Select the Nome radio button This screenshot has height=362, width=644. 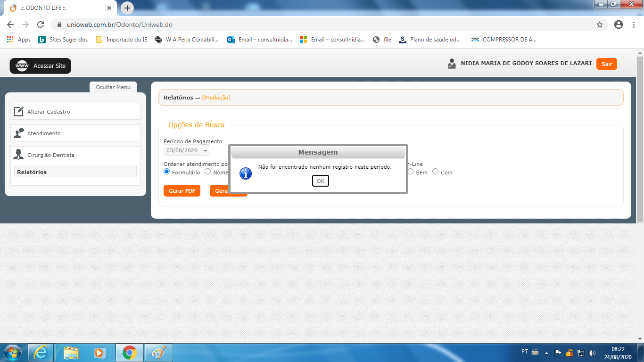[x=208, y=172]
